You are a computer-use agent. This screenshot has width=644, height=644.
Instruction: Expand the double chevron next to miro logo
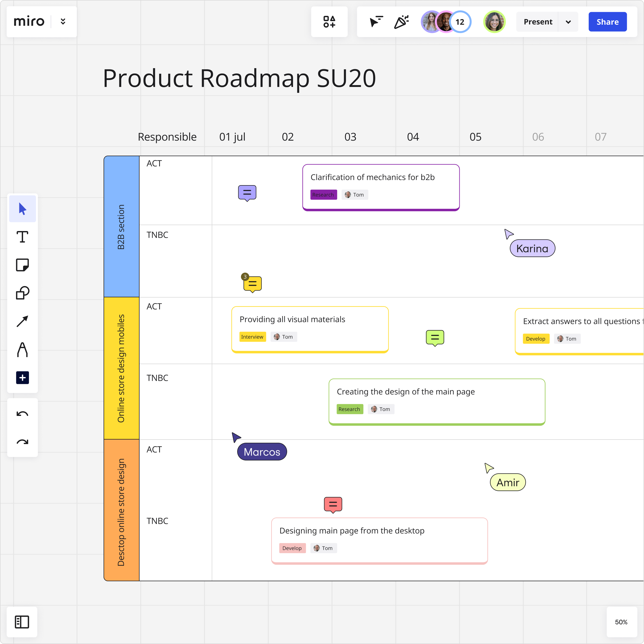pyautogui.click(x=63, y=22)
